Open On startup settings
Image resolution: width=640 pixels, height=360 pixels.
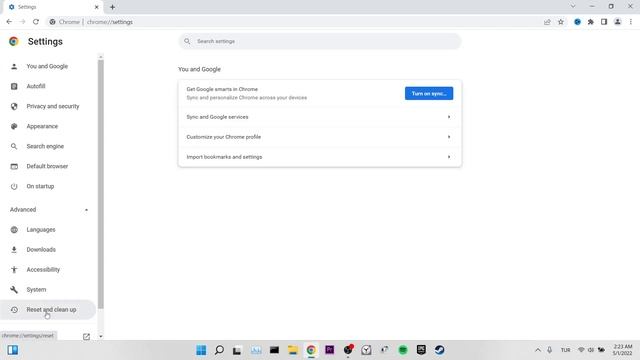[48, 186]
